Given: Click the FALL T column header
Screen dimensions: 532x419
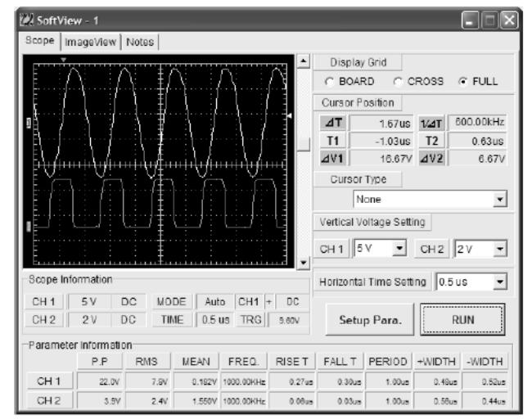Looking at the screenshot, I should point(340,362).
